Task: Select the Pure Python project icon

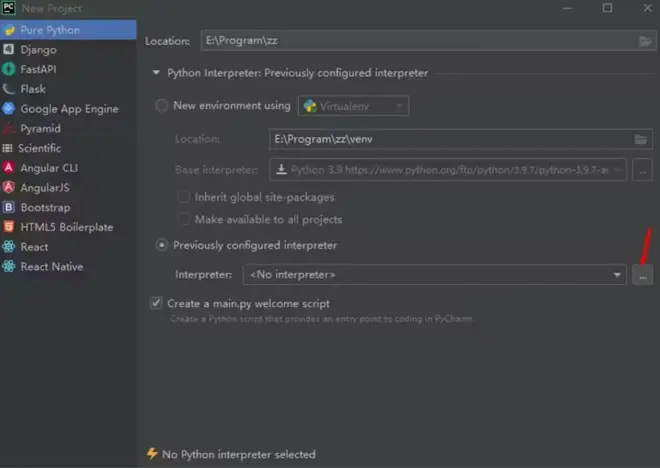Action: tap(9, 30)
